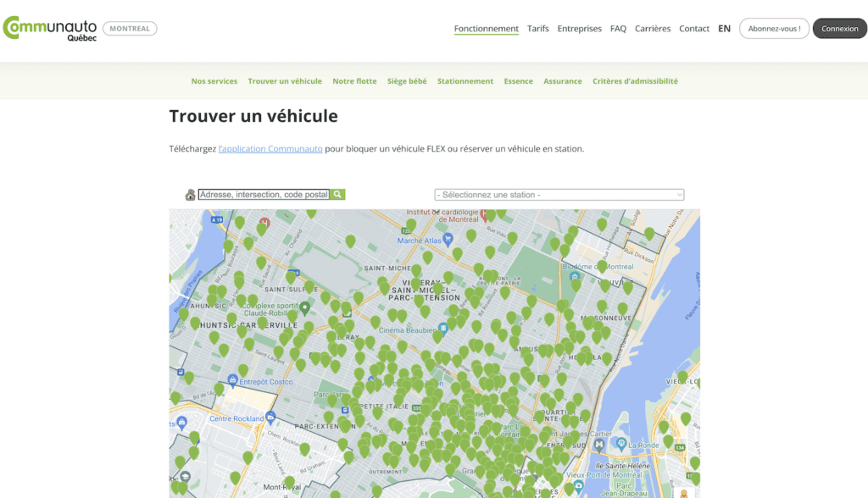The image size is (868, 498).
Task: Click the green search magnifier next to the address field
Action: click(337, 194)
